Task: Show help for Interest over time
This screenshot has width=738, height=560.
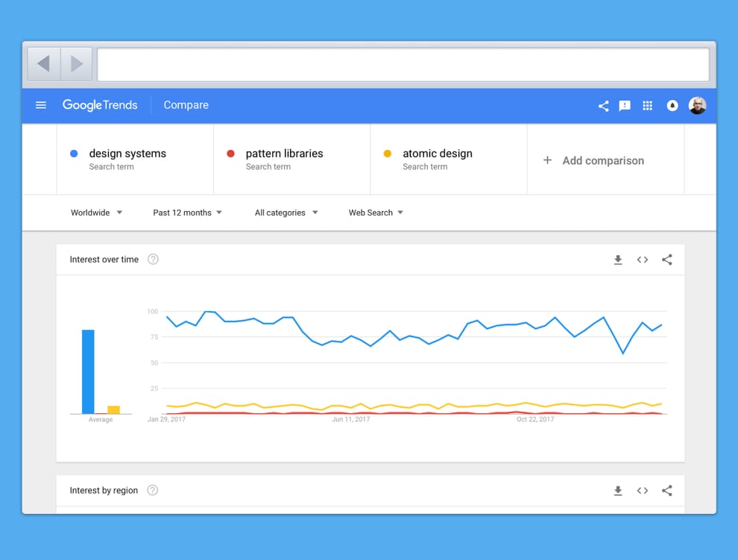Action: pyautogui.click(x=153, y=259)
